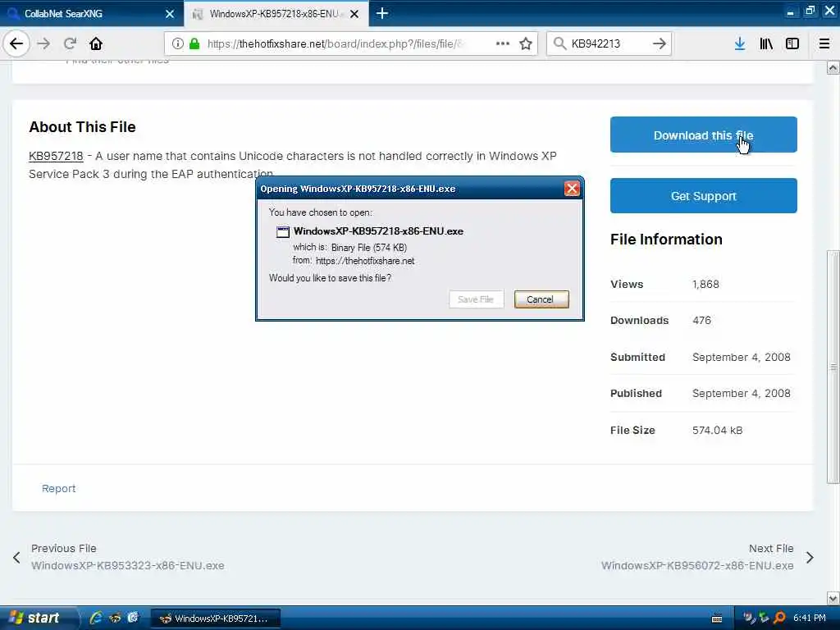Click the system tray clock 6:41 PM
Viewport: 840px width, 630px height.
(x=809, y=618)
